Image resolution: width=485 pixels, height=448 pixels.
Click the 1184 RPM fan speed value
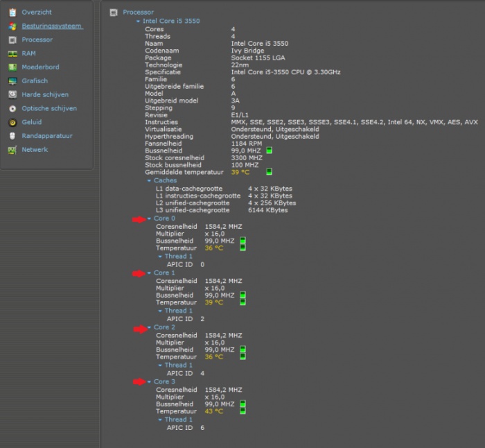pos(247,144)
